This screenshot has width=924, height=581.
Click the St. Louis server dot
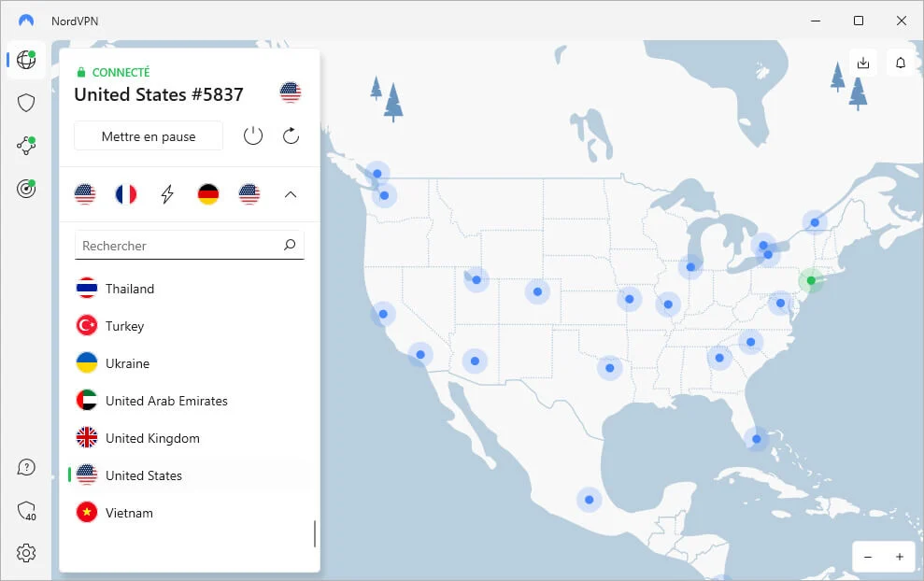click(x=668, y=305)
